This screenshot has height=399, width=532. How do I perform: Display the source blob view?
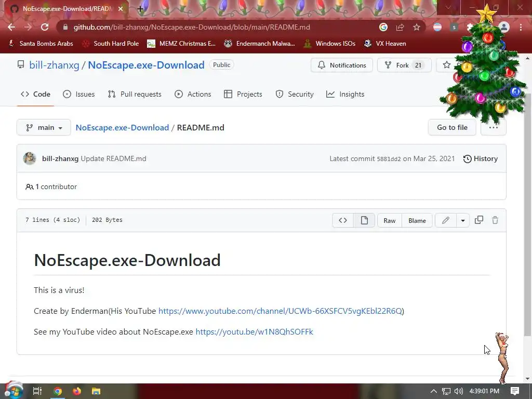[343, 220]
